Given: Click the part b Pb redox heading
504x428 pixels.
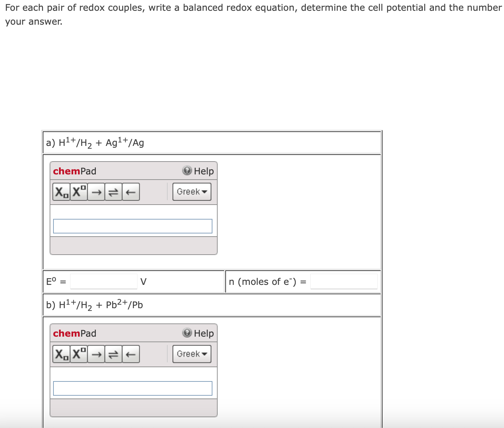Looking at the screenshot, I should click(94, 305).
